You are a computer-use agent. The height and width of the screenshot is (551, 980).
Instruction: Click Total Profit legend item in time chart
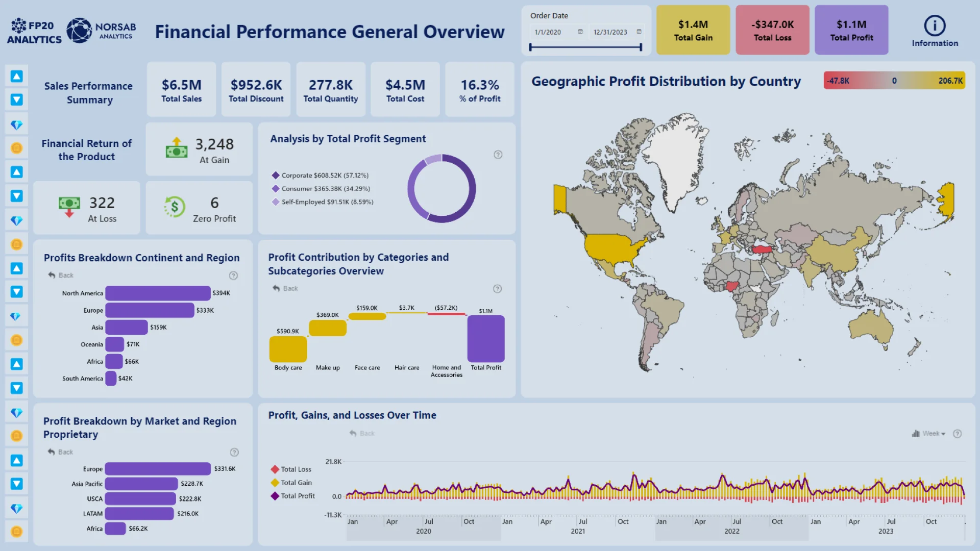point(293,496)
